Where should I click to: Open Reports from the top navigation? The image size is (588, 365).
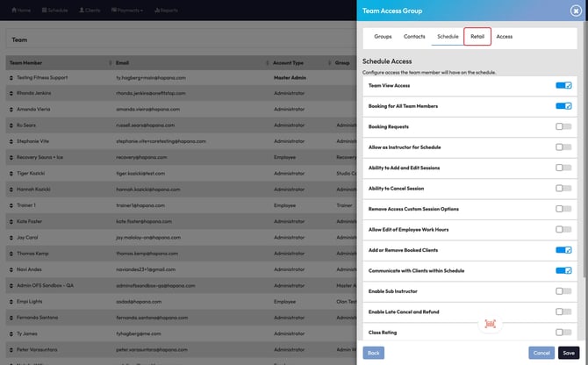[166, 11]
